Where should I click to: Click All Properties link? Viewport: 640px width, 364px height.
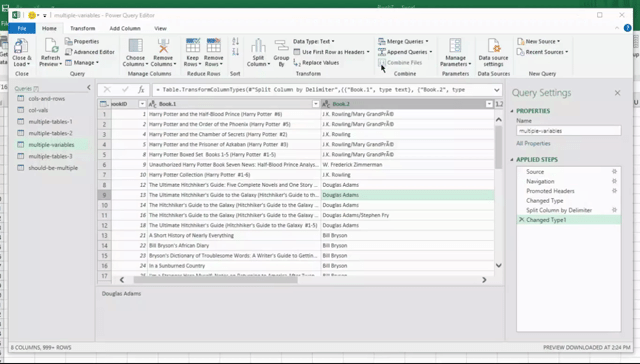[533, 143]
